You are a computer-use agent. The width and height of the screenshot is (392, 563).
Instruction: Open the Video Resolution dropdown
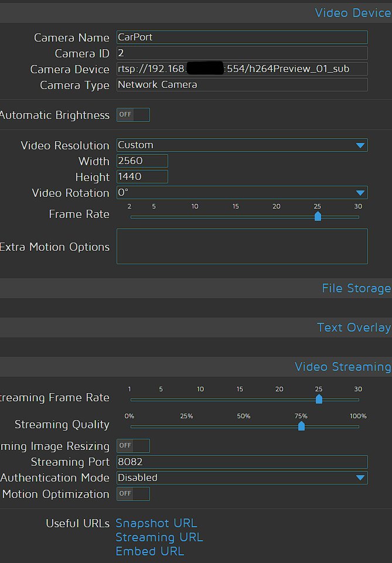click(x=242, y=145)
